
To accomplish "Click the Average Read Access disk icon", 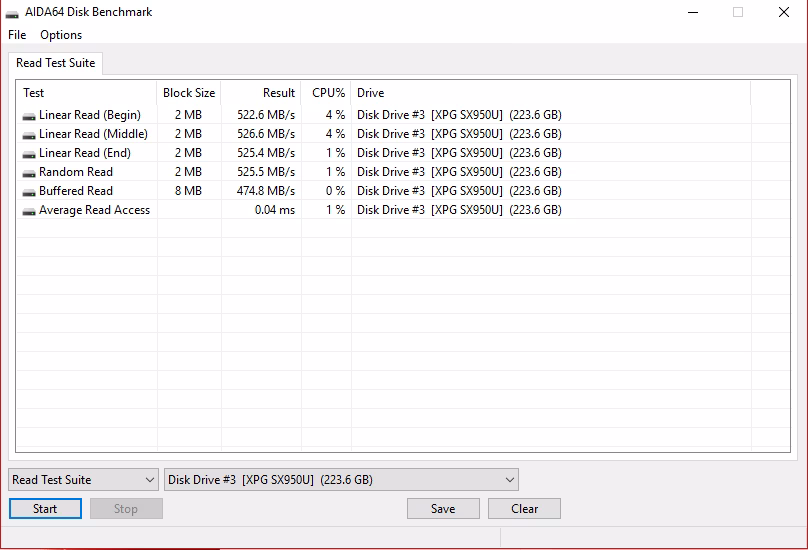I will point(29,211).
